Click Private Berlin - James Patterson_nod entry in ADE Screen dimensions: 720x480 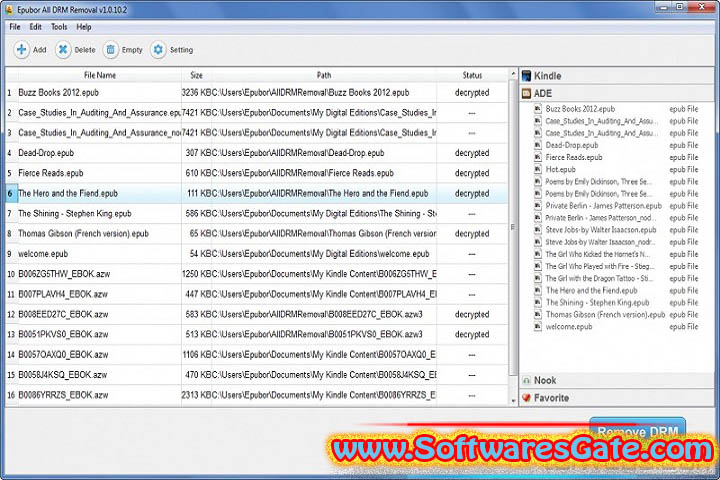coord(601,218)
